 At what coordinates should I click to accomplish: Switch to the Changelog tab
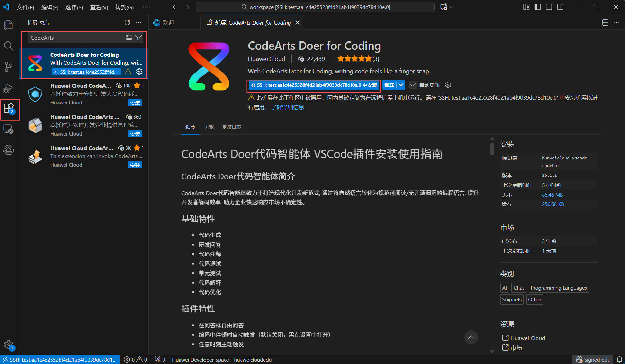coord(232,127)
